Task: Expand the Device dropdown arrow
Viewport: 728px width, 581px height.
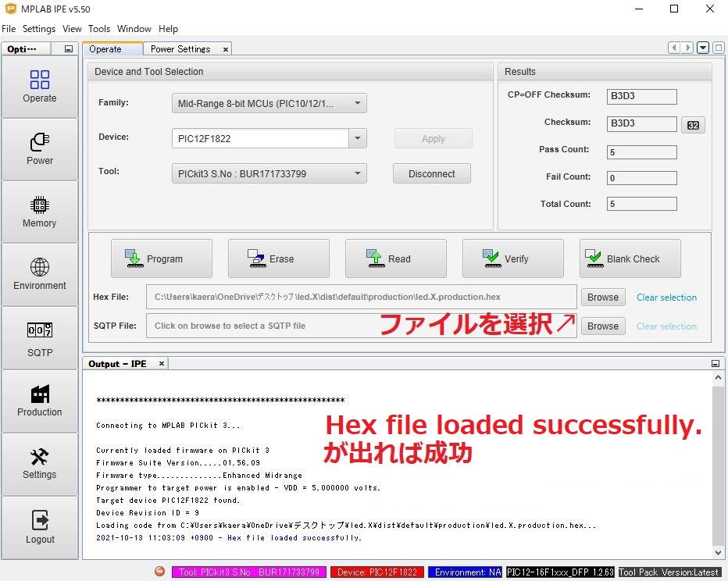Action: point(358,138)
